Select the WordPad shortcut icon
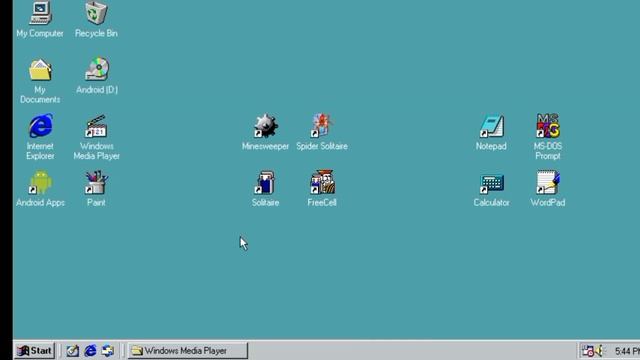The height and width of the screenshot is (360, 640). point(548,182)
